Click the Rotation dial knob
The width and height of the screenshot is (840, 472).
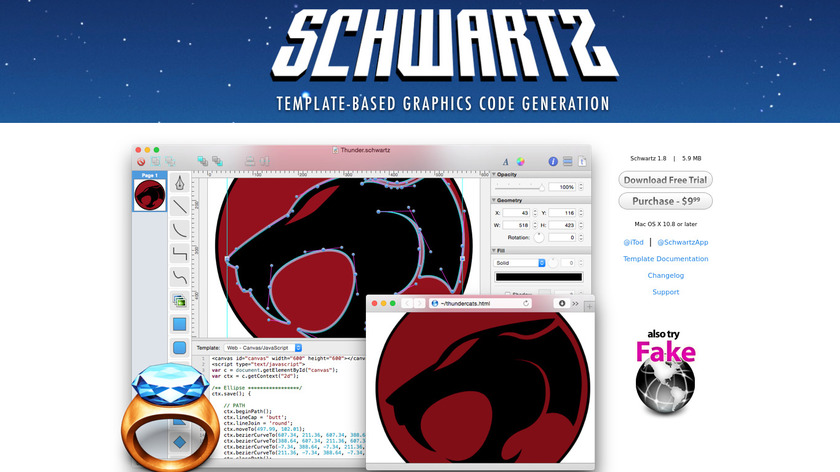point(539,237)
